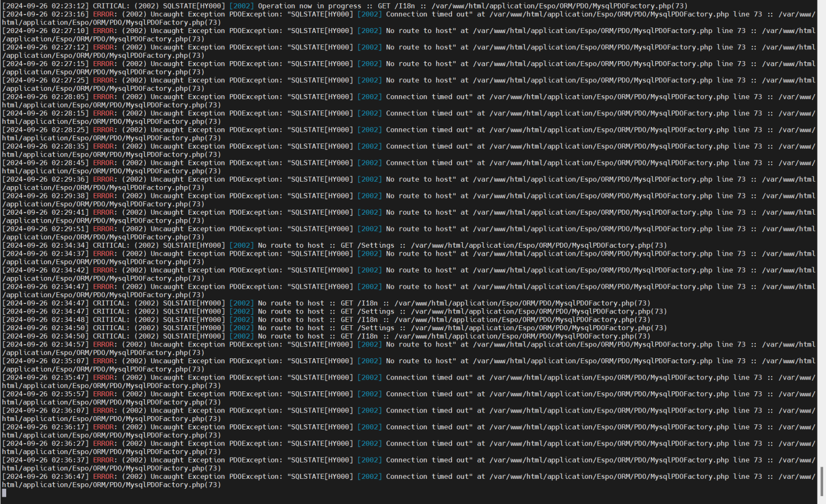The image size is (826, 504).
Task: Click the 02:36:17 log entry timestamp
Action: [x=45, y=427]
